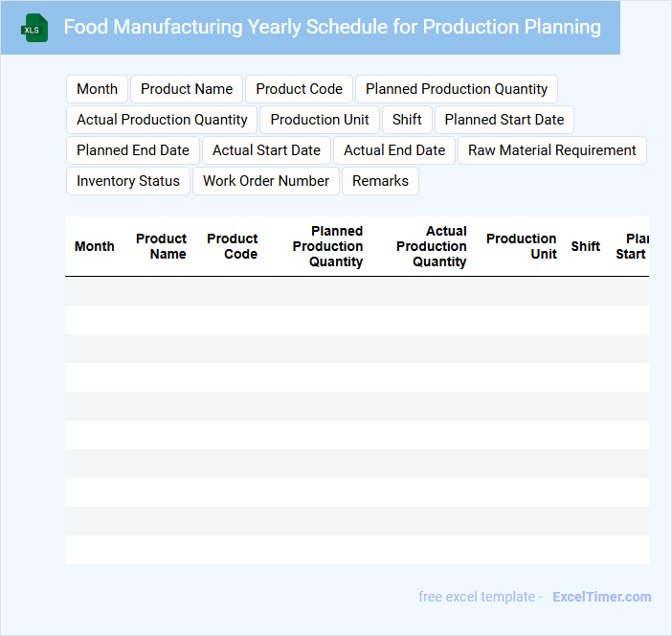Click the Month column header
Viewport: 672px width, 636px height.
(x=95, y=246)
